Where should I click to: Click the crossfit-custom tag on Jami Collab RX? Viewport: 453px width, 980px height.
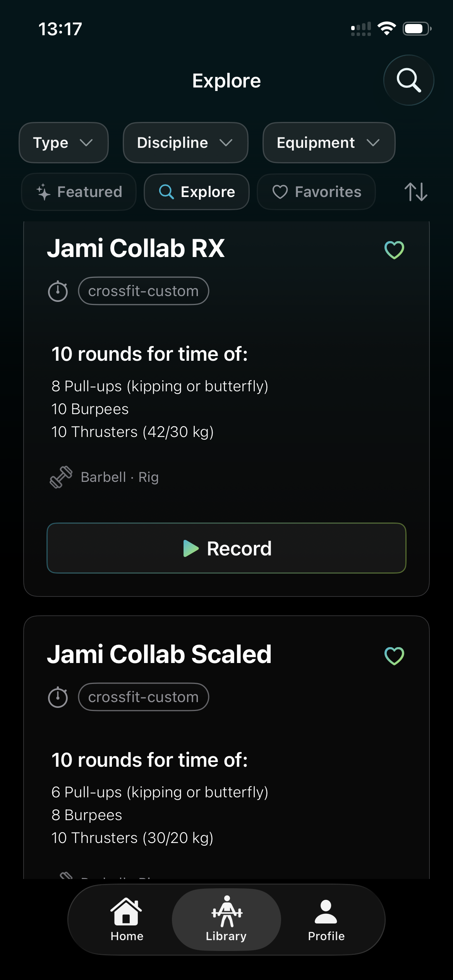pyautogui.click(x=143, y=291)
